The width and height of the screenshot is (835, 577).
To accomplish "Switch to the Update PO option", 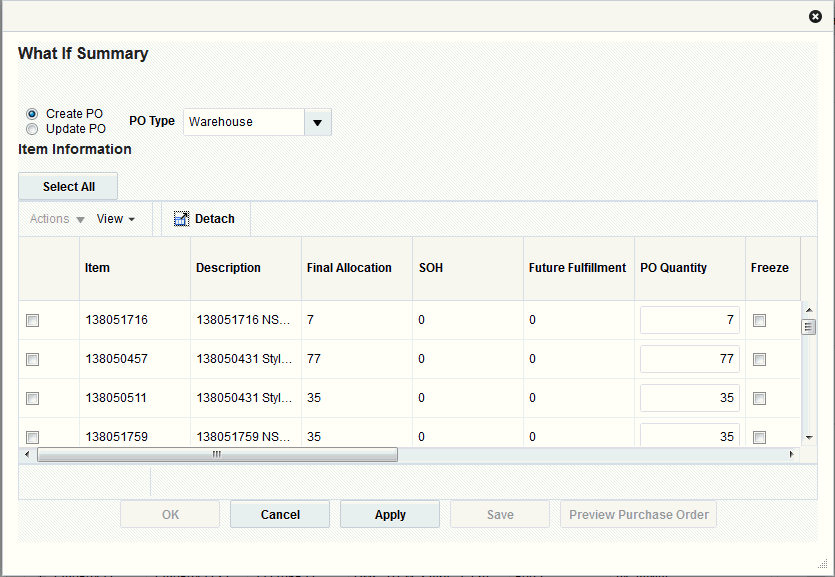I will tap(31, 128).
